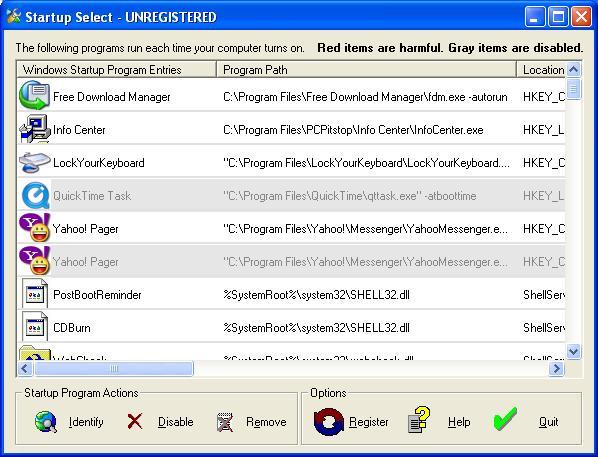This screenshot has height=457, width=598.
Task: Click the Free Download Manager icon
Action: point(34,95)
